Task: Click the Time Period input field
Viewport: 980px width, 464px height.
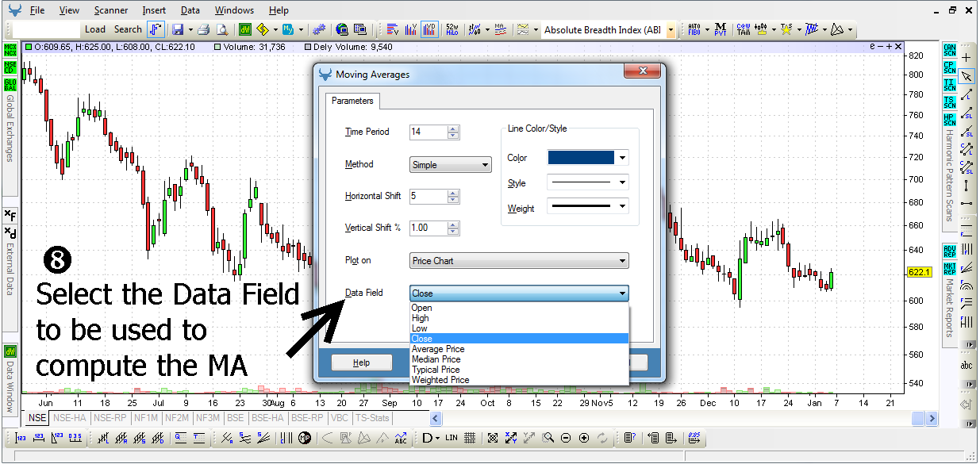Action: pos(429,132)
